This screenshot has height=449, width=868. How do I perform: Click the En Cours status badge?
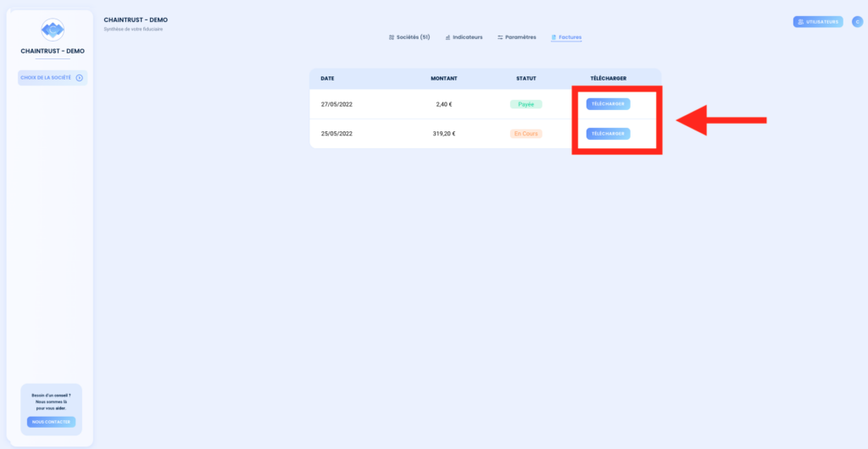pyautogui.click(x=526, y=134)
